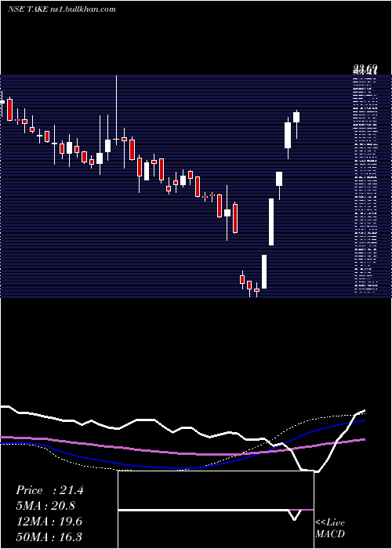Viewport: 392px width, 549px height.
Task: Click the tallest white candle in the rally
Action: click(271, 222)
